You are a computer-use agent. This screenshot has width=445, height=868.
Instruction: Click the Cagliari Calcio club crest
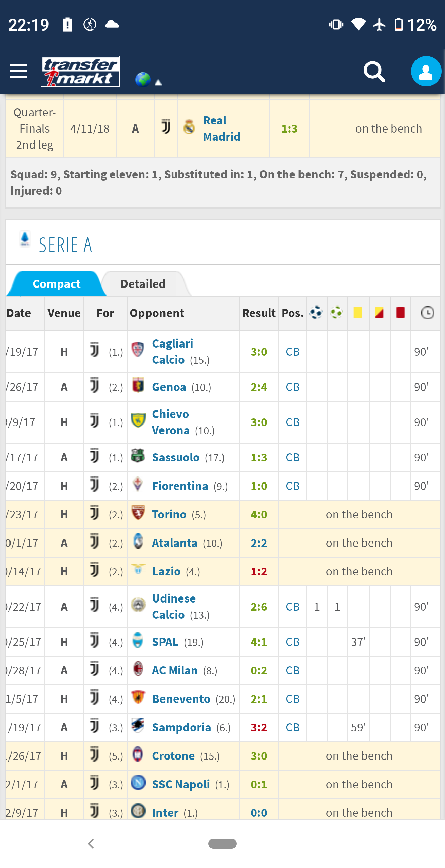click(138, 350)
